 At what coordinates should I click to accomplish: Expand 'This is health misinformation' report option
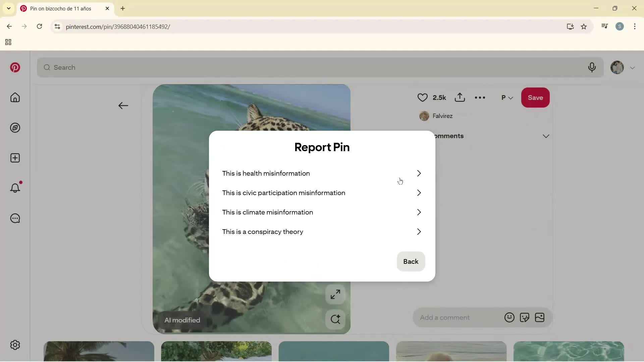point(419,173)
